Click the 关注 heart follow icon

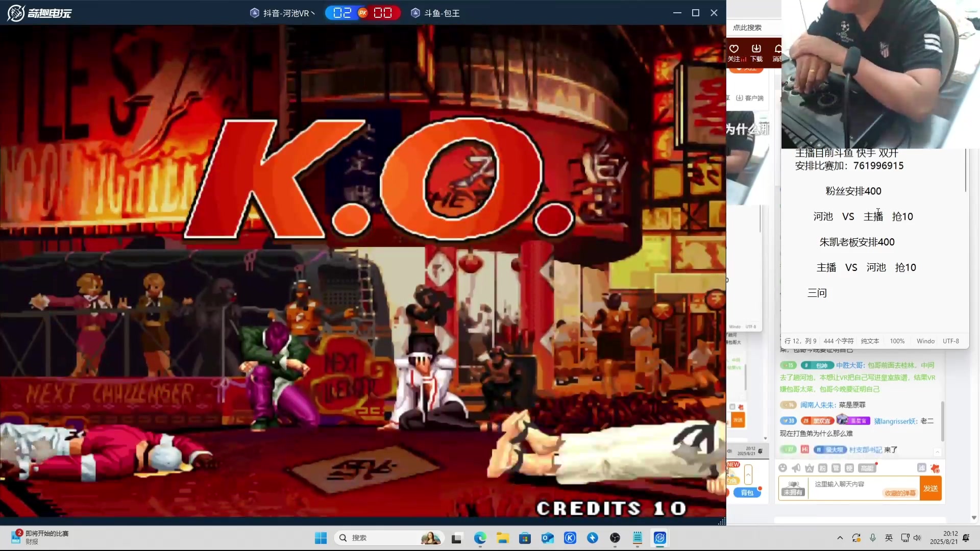tap(734, 53)
